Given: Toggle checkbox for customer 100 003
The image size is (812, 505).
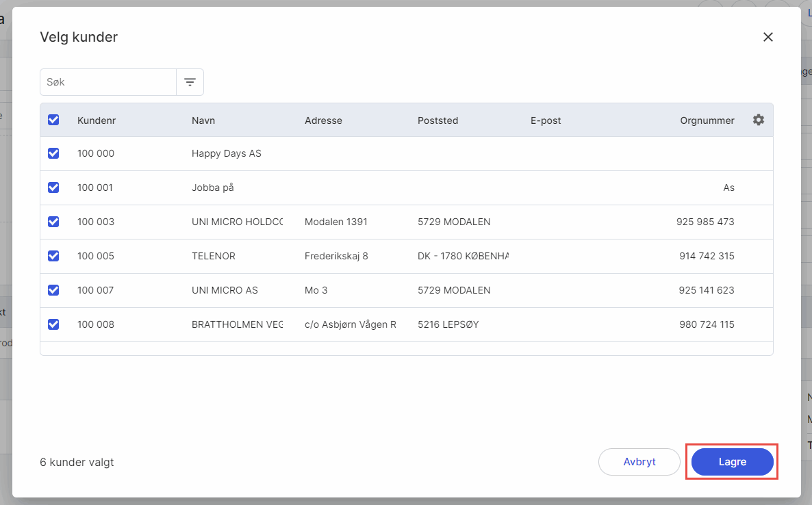Looking at the screenshot, I should click(53, 222).
